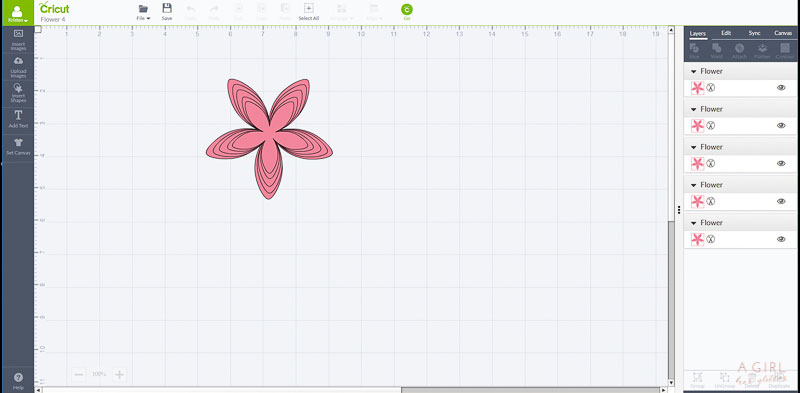Open Help from the left sidebar
The width and height of the screenshot is (800, 393).
18,380
